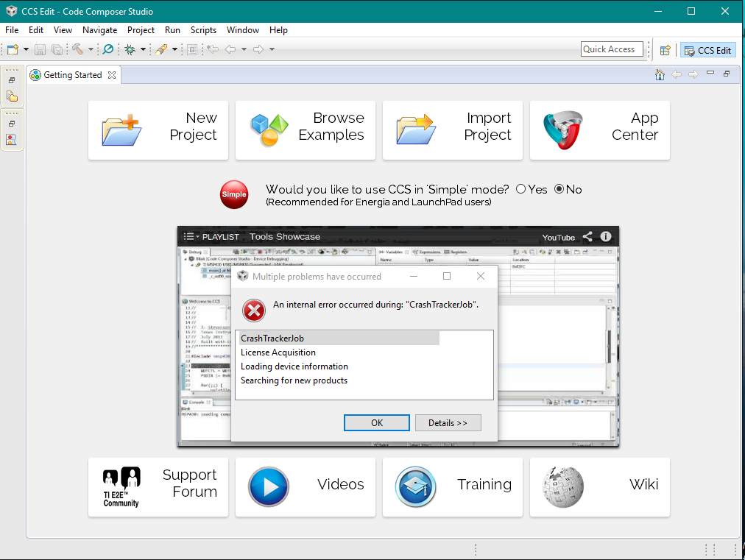
Task: Click the Browse Examples shapes icon
Action: point(269,130)
